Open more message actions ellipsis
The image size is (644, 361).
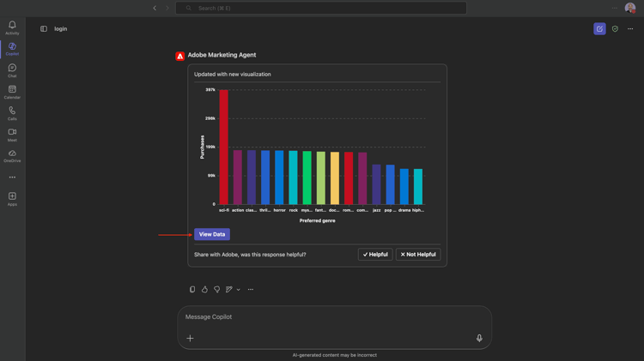pyautogui.click(x=251, y=289)
